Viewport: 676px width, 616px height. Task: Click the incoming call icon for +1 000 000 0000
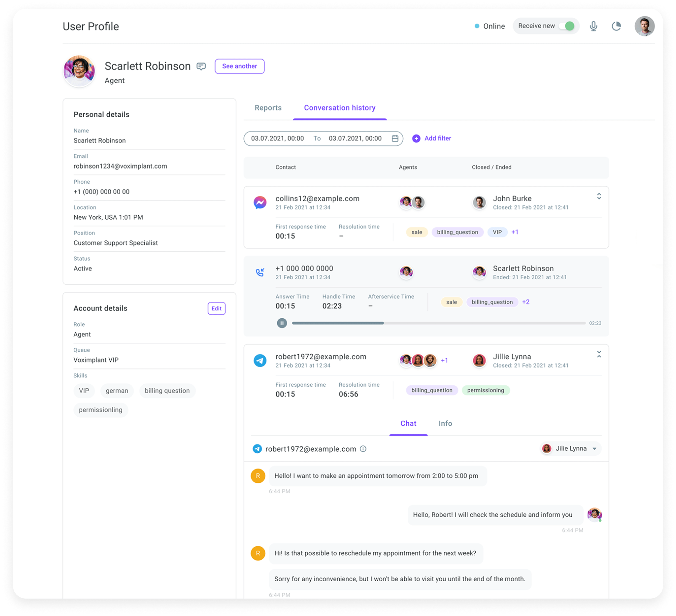click(x=260, y=272)
